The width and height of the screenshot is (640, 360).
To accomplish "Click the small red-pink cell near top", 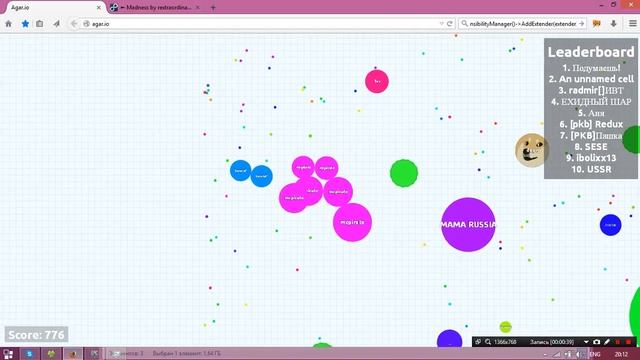I will click(377, 81).
